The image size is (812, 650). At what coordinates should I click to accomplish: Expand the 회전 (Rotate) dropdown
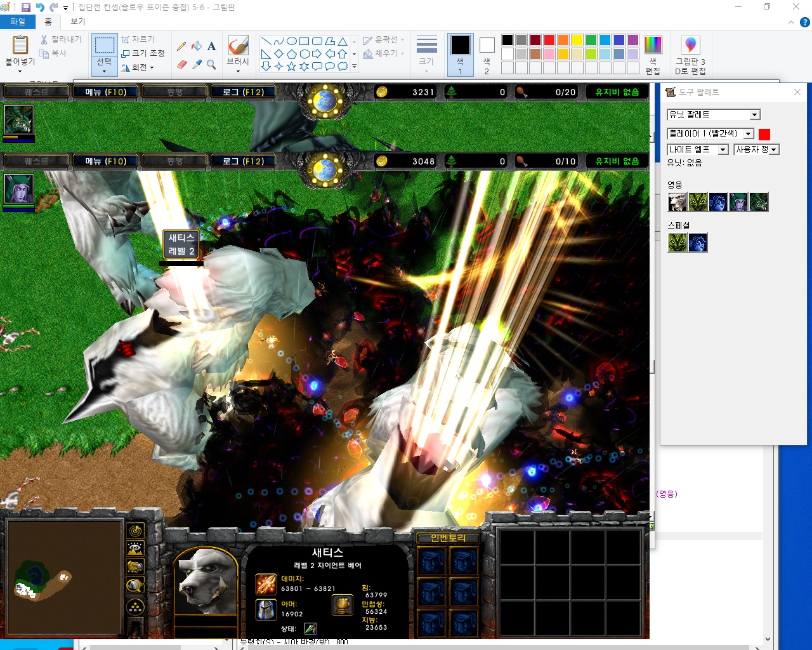138,67
